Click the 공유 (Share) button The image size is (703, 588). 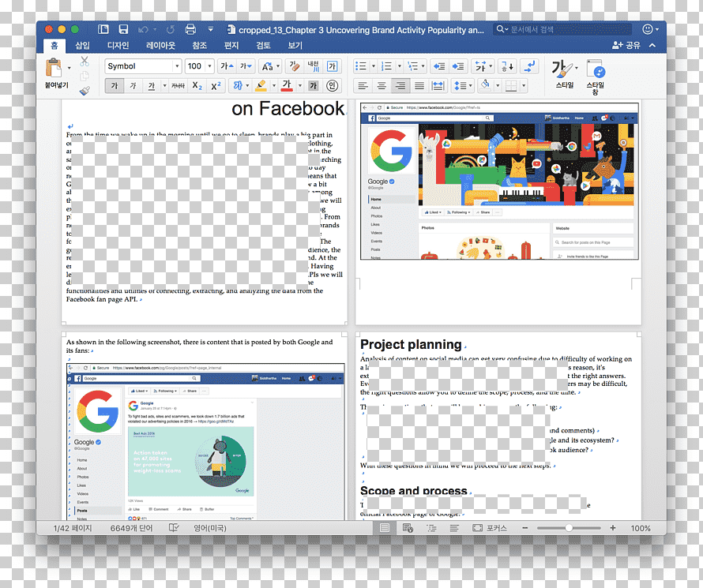point(626,45)
